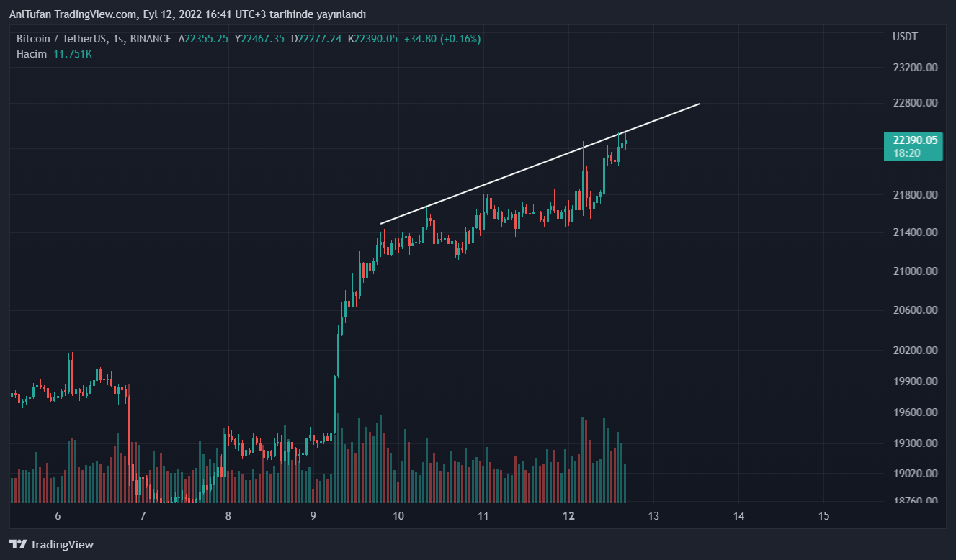This screenshot has height=560, width=956.
Task: Click the Hacim volume indicator label
Action: tap(32, 54)
